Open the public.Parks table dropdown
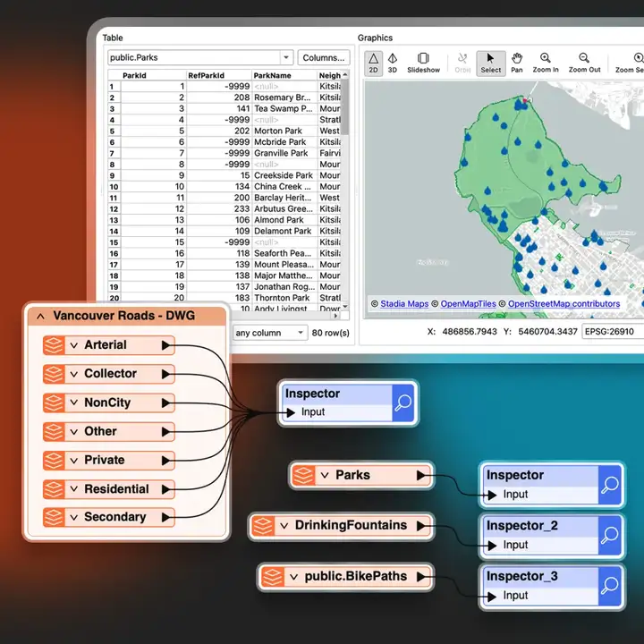This screenshot has width=644, height=644. pos(286,57)
